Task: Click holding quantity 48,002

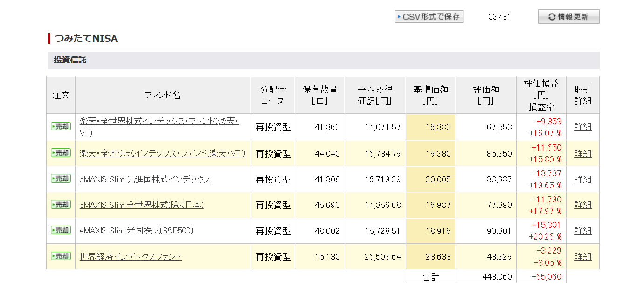Action: click(x=327, y=231)
